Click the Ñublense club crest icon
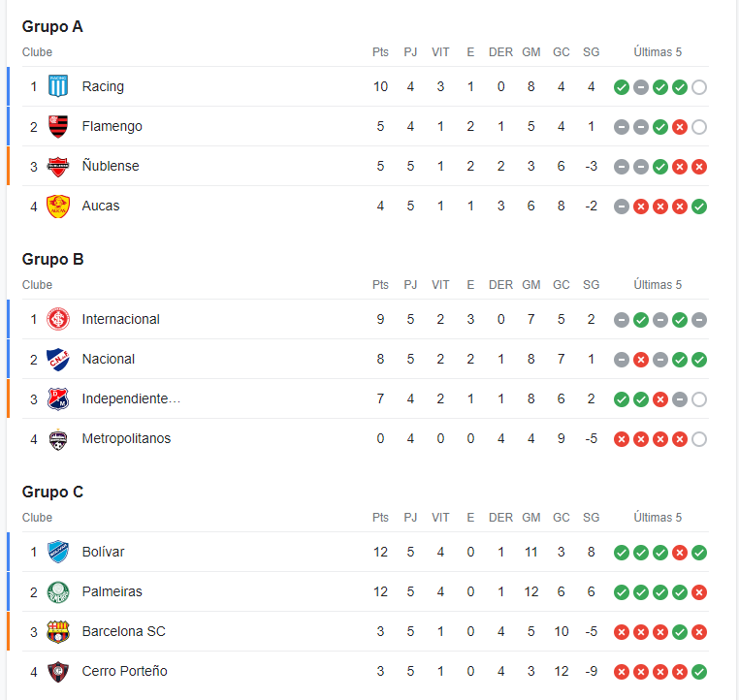The width and height of the screenshot is (739, 700). click(58, 167)
